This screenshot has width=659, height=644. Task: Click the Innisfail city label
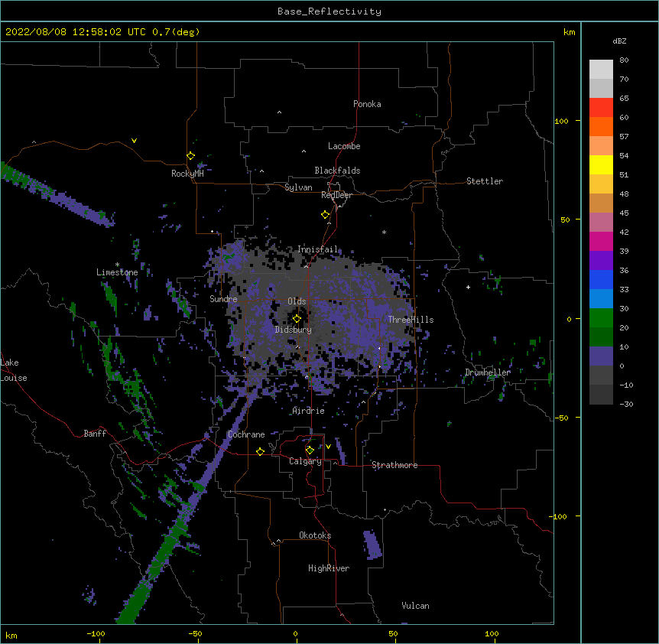click(318, 249)
